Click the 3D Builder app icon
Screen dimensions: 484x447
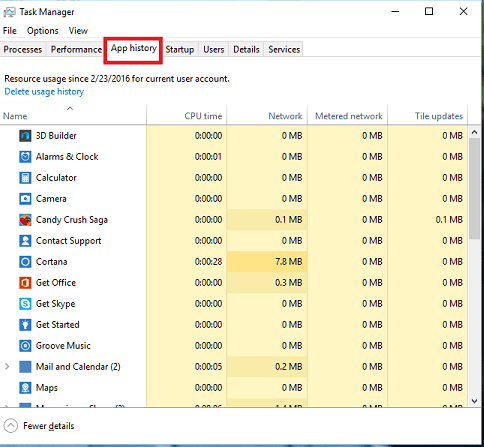click(25, 136)
